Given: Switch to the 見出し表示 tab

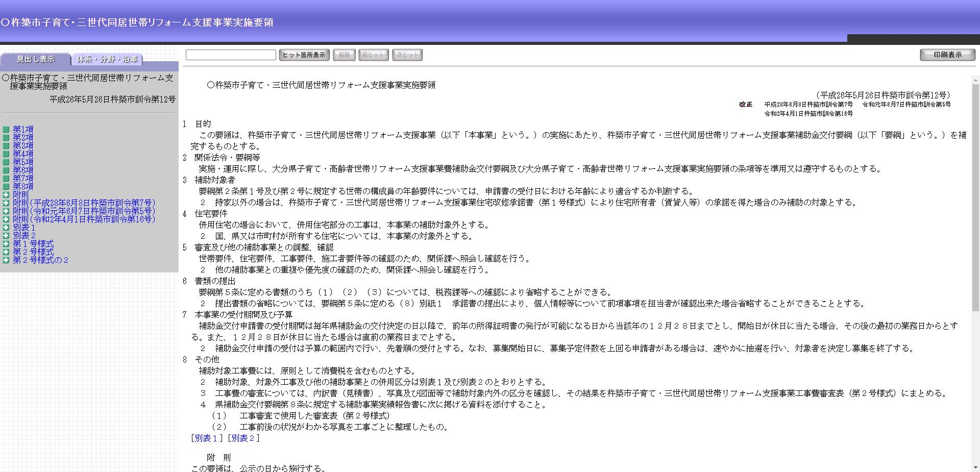Looking at the screenshot, I should click(35, 59).
